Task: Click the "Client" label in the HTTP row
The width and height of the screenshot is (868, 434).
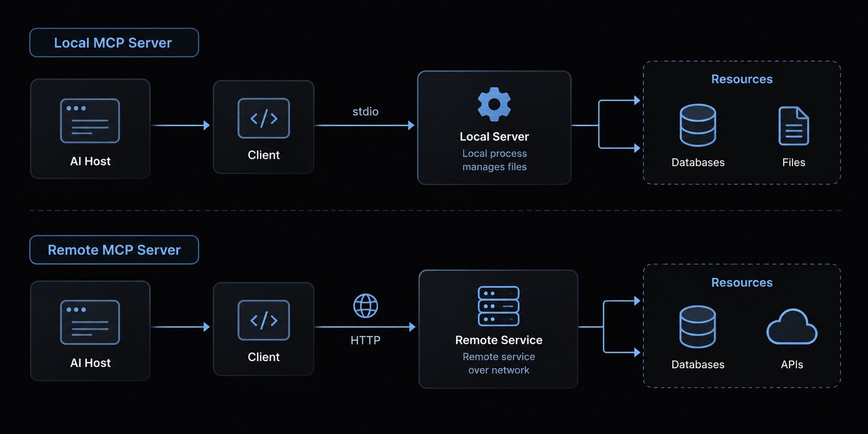Action: [264, 357]
